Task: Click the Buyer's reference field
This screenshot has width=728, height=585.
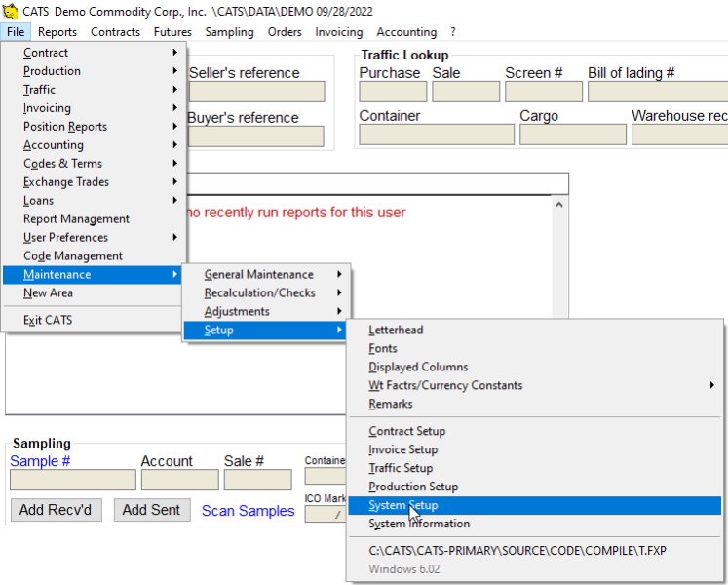Action: click(255, 136)
